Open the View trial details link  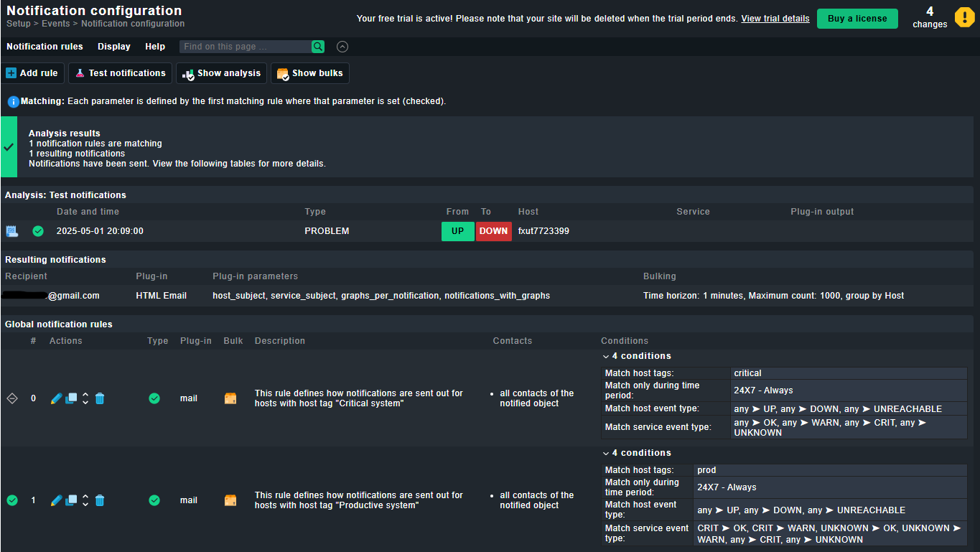coord(775,19)
